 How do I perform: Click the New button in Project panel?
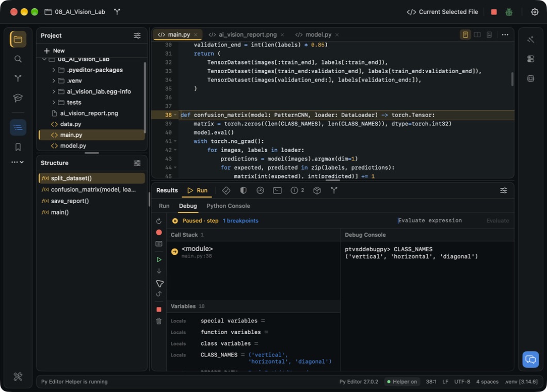point(54,51)
